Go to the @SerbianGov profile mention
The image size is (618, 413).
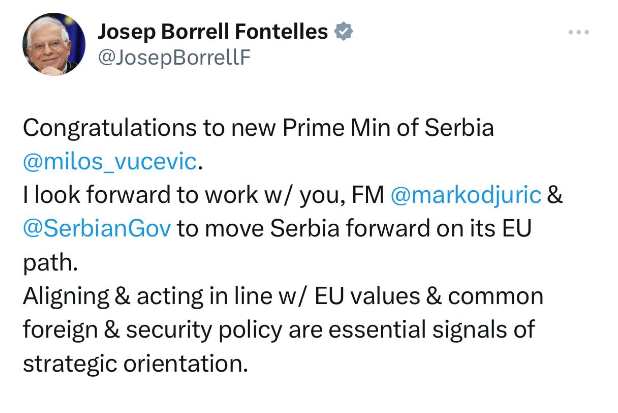[98, 228]
